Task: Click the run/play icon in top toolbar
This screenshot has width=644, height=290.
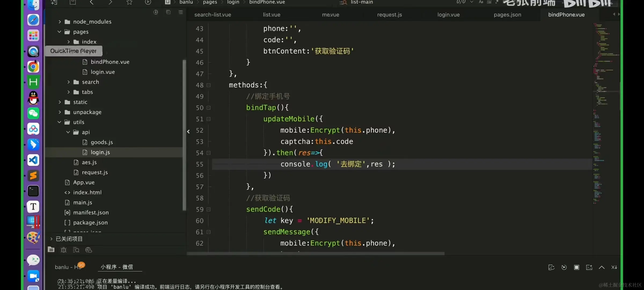Action: (x=148, y=2)
